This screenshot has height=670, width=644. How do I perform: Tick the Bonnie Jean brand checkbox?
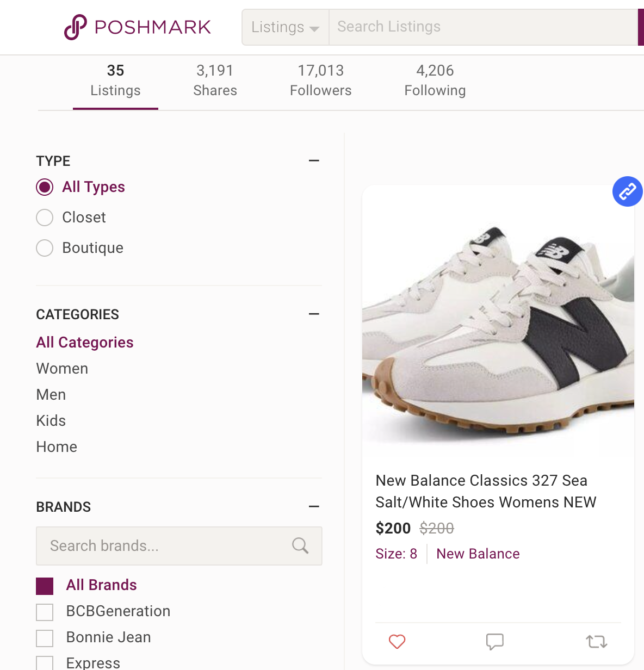click(45, 638)
